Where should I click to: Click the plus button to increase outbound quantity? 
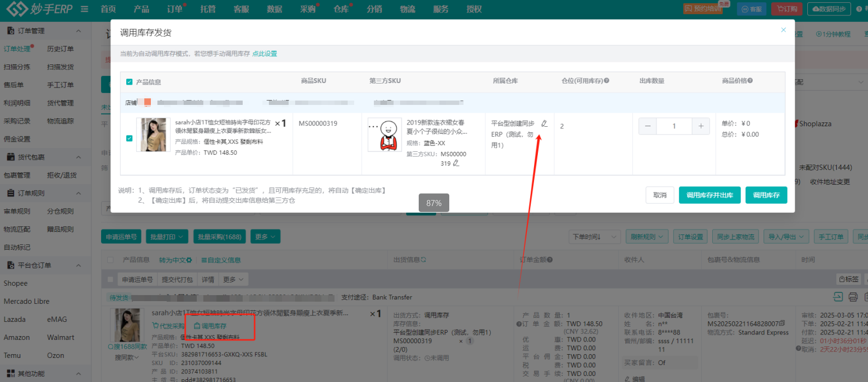701,126
